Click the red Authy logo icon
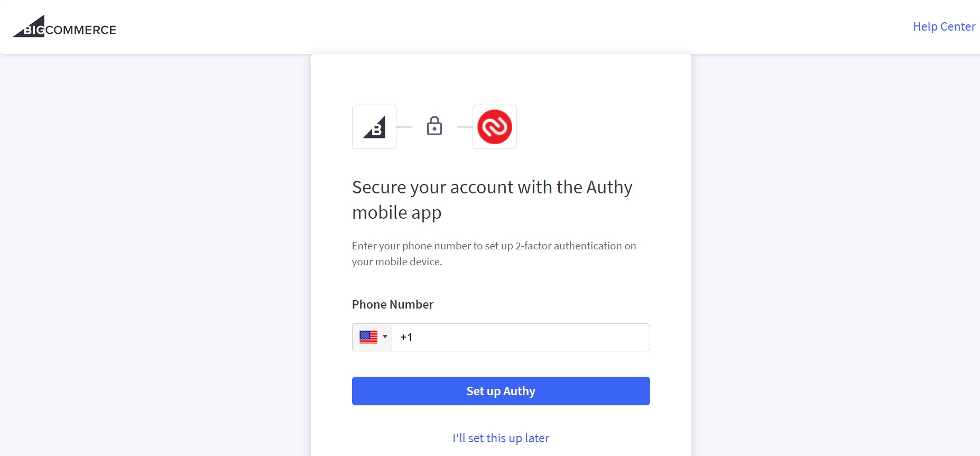This screenshot has width=980, height=456. [x=494, y=127]
